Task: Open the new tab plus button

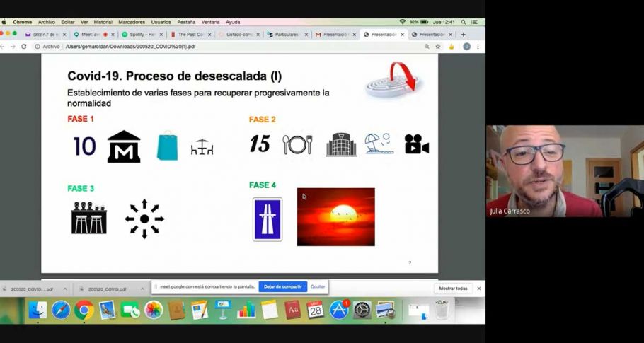Action: [x=464, y=35]
